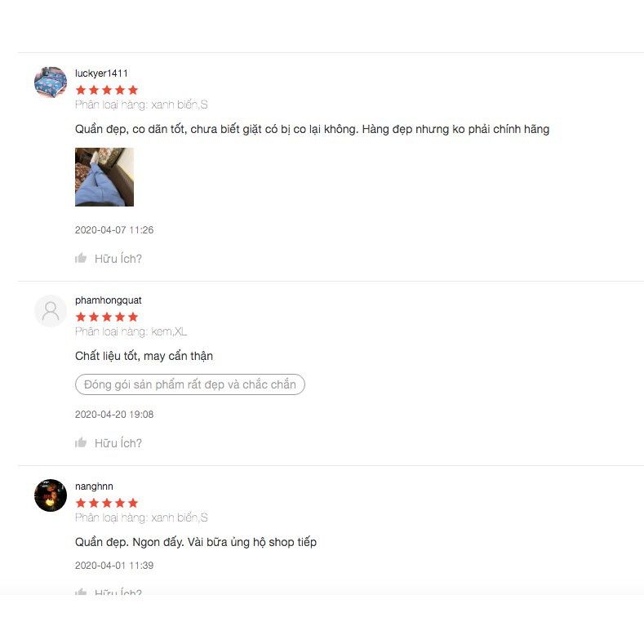Click 'Hữu Ích?' under first review
Viewport: 644px width, 644px height.
pyautogui.click(x=118, y=259)
